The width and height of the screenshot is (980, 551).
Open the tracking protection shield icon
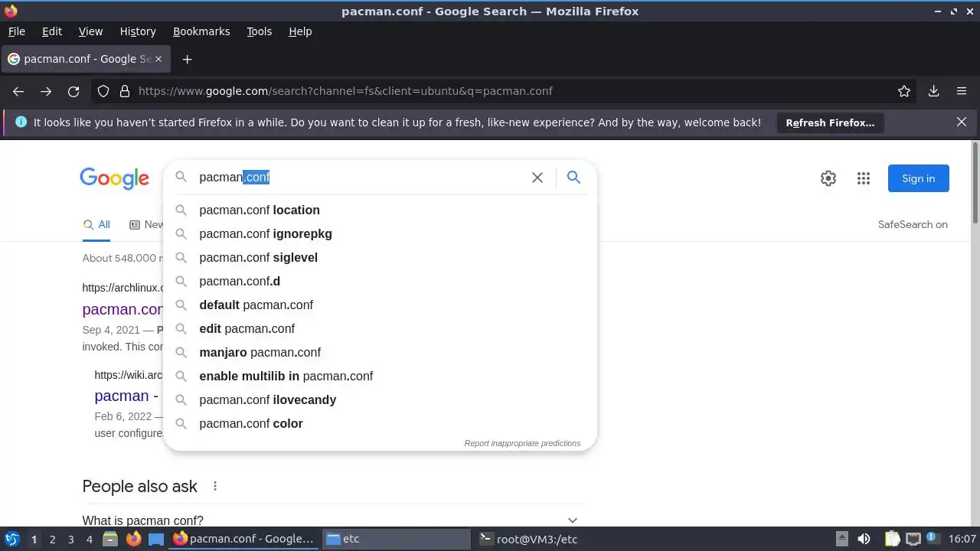click(x=103, y=91)
